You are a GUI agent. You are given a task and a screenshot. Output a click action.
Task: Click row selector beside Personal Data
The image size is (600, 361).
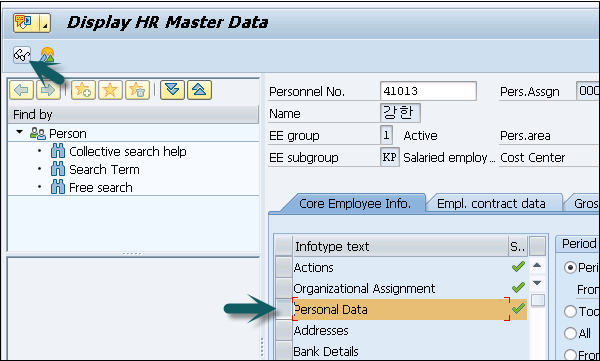[x=284, y=309]
